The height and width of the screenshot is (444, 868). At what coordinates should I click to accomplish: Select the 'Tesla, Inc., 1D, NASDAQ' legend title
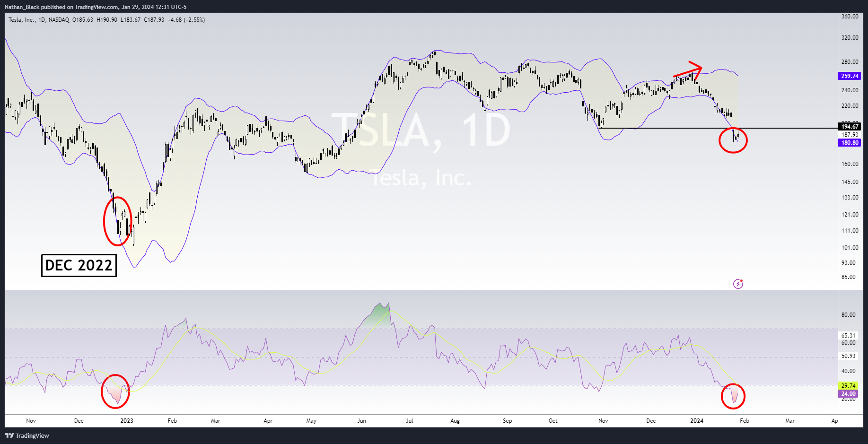tap(39, 20)
